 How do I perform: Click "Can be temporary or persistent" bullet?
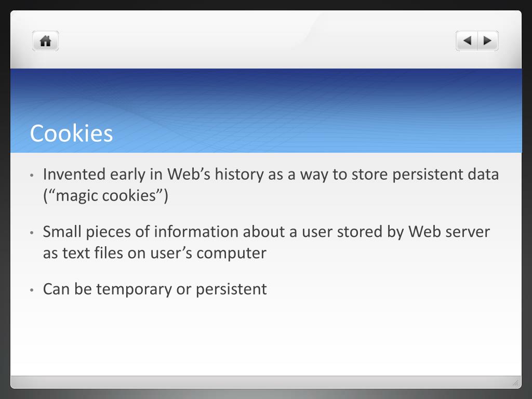pos(155,289)
